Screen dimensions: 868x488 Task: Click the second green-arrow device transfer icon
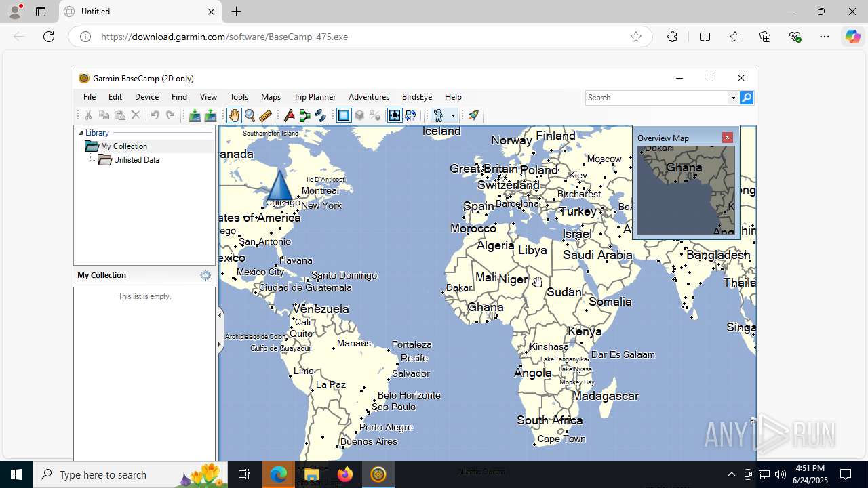pos(210,115)
